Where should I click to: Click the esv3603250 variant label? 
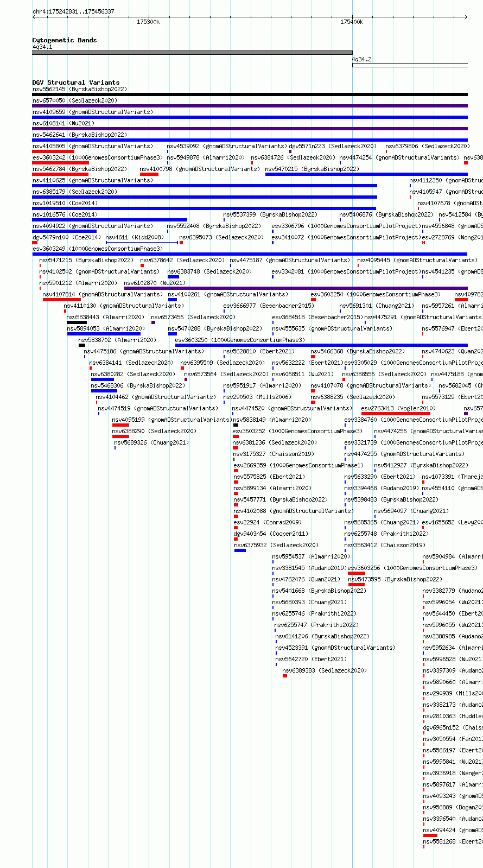(240, 340)
